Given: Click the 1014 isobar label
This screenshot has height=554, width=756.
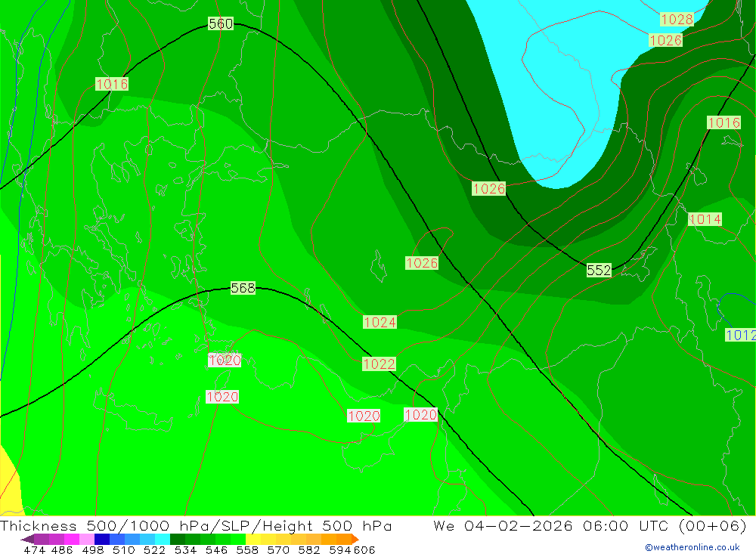Looking at the screenshot, I should coord(705,219).
